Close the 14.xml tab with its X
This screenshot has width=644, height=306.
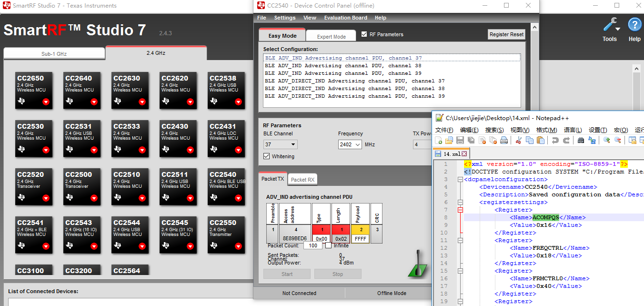[464, 154]
